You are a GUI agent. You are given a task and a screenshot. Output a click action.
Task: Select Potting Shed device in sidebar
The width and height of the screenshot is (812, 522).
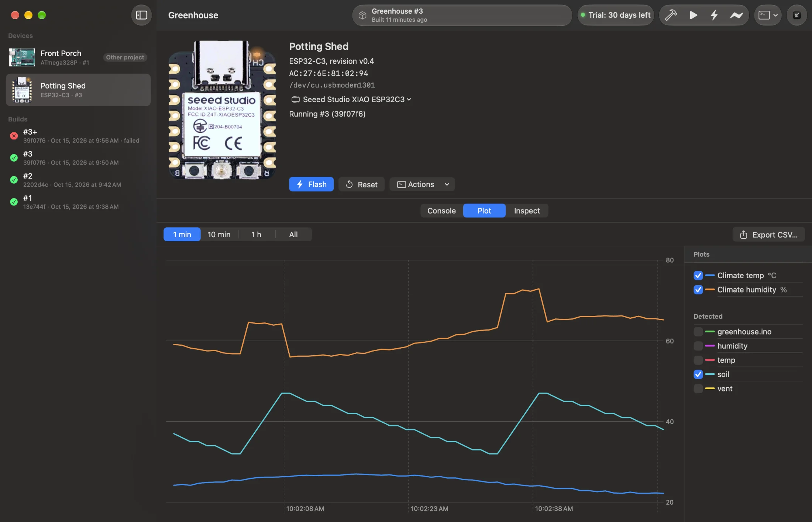click(78, 90)
